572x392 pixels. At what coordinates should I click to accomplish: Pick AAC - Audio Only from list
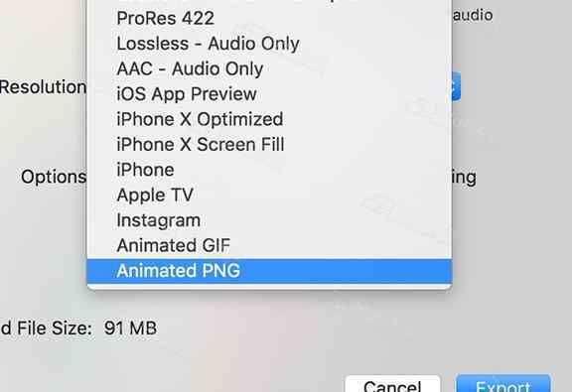[x=269, y=68]
